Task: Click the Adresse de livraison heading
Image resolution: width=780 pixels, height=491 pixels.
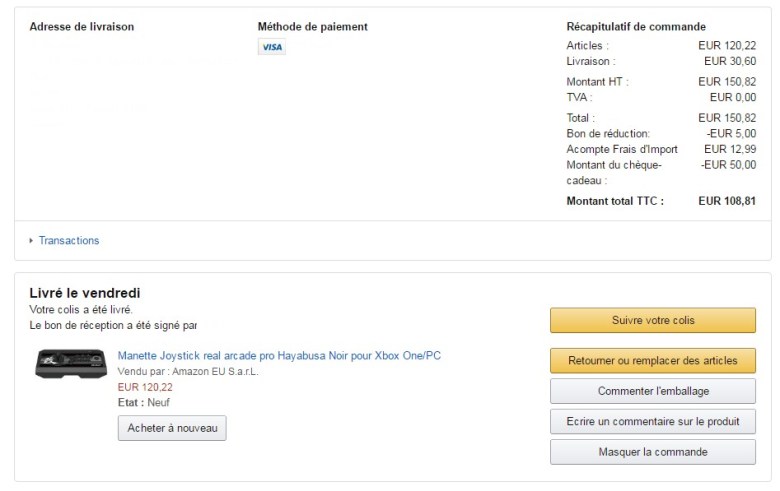Action: point(82,27)
